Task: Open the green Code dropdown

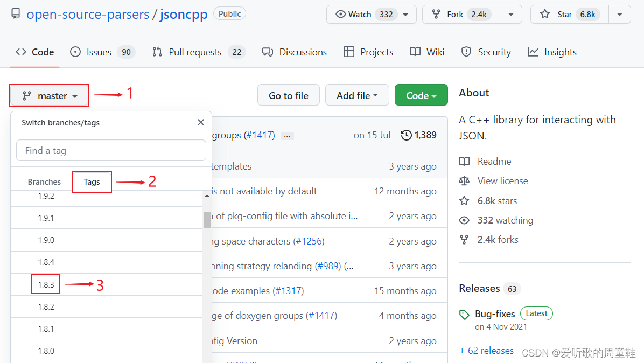Action: click(421, 95)
